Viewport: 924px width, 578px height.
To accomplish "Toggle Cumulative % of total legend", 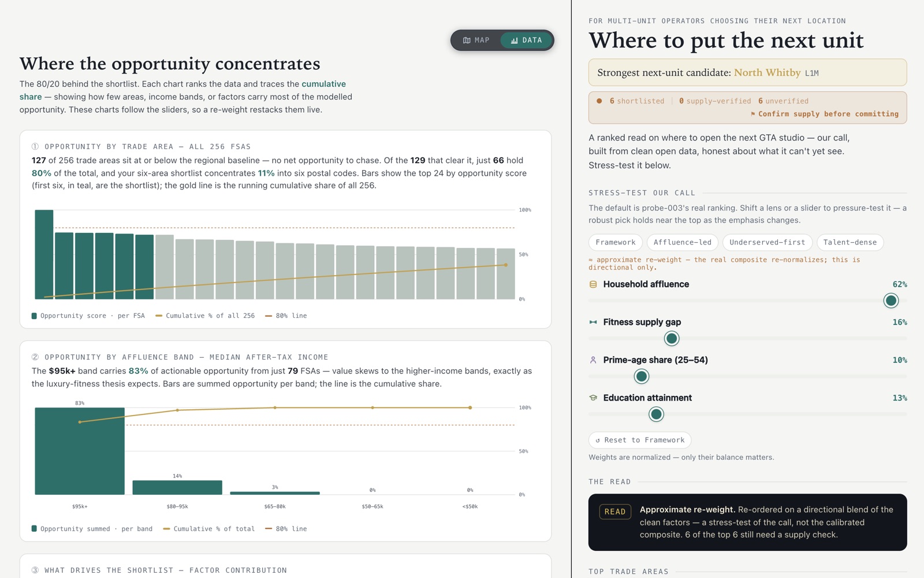I will 209,529.
